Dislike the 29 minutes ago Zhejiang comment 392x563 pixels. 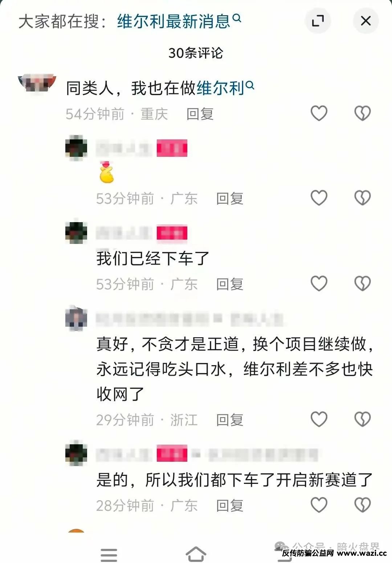pyautogui.click(x=362, y=419)
